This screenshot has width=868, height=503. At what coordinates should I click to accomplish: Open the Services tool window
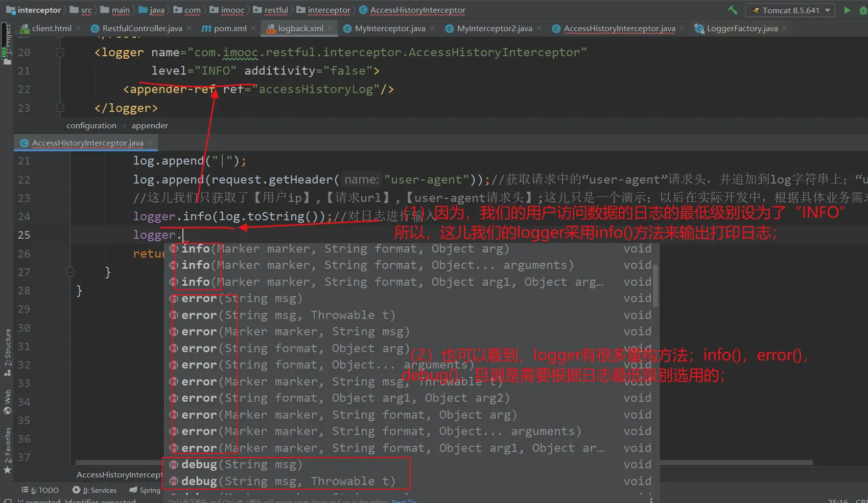point(95,490)
